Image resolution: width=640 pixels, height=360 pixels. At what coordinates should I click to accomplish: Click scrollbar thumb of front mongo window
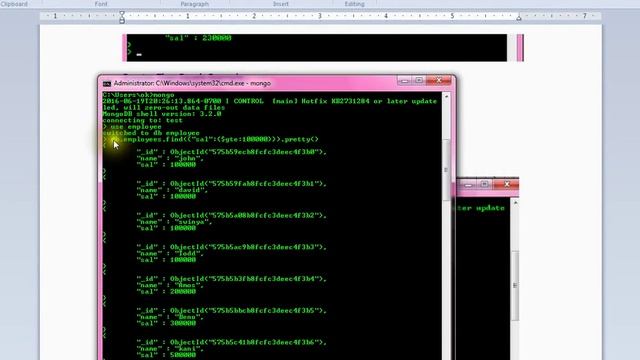[446, 169]
